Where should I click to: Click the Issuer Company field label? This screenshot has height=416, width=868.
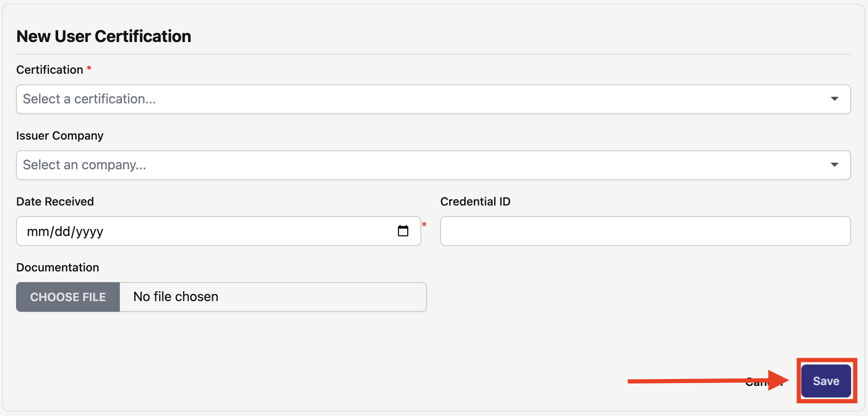pyautogui.click(x=60, y=136)
